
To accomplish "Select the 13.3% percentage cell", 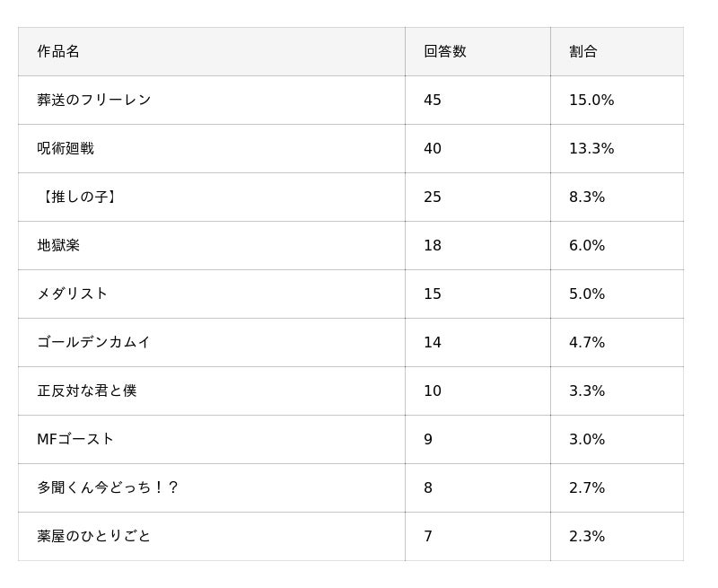I will pyautogui.click(x=591, y=148).
